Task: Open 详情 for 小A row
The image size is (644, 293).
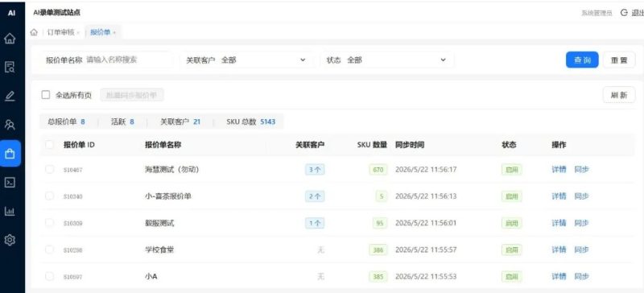Action: tap(559, 276)
